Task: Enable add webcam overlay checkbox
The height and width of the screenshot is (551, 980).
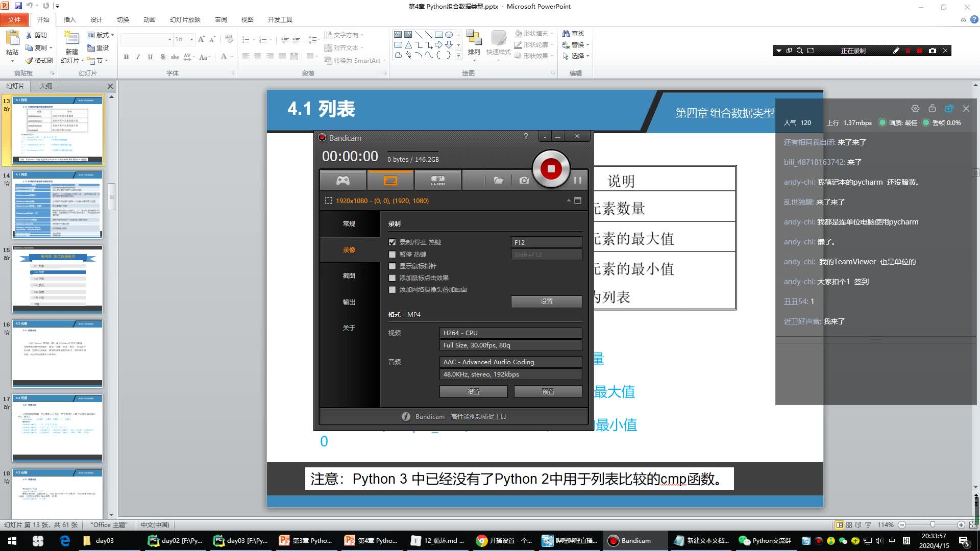Action: [x=392, y=290]
